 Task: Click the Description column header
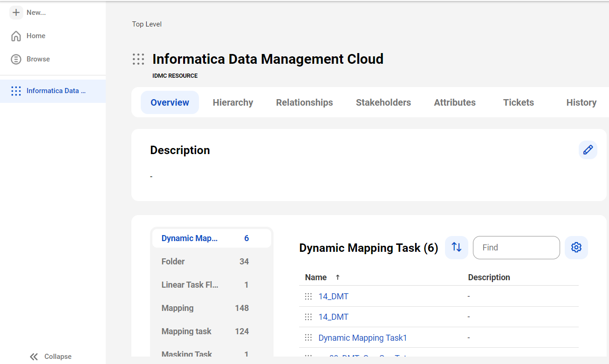pos(489,277)
